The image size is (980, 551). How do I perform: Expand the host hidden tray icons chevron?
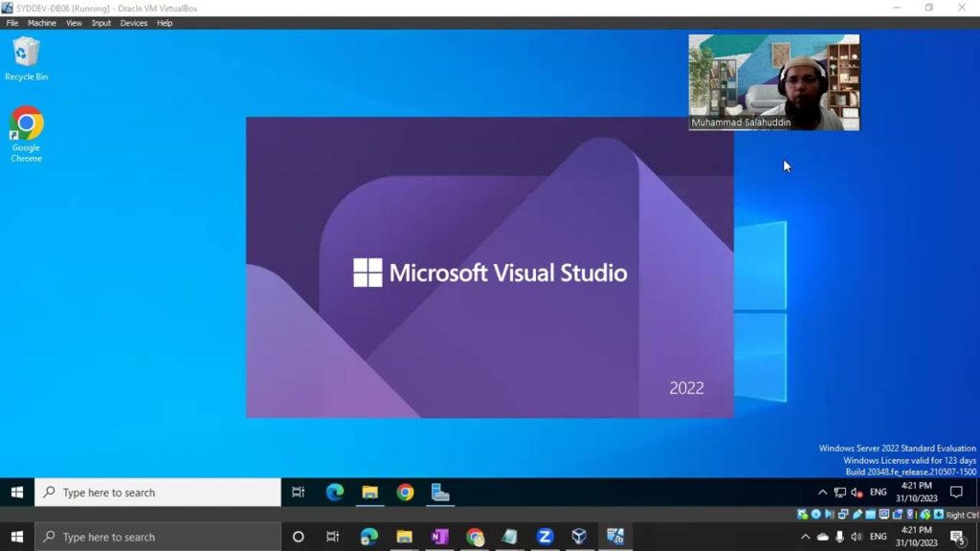tap(805, 537)
